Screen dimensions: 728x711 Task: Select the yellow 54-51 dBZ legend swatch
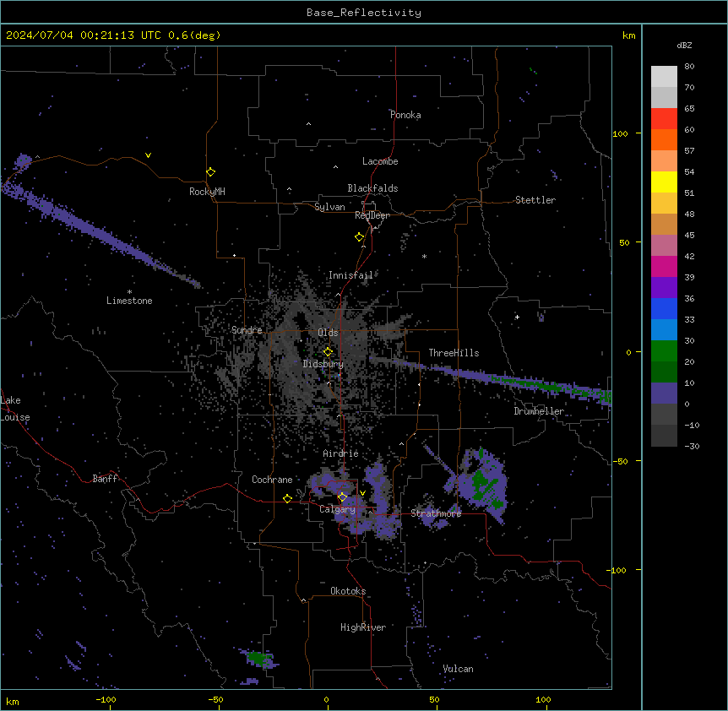pos(664,182)
